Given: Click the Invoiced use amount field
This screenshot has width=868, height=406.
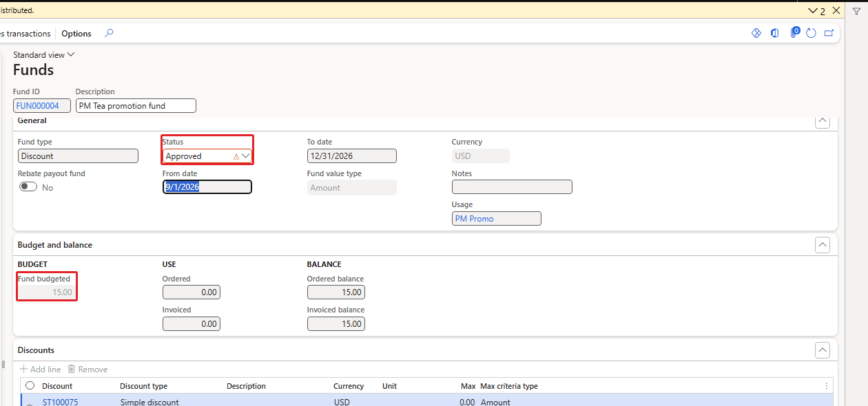Looking at the screenshot, I should (x=192, y=323).
